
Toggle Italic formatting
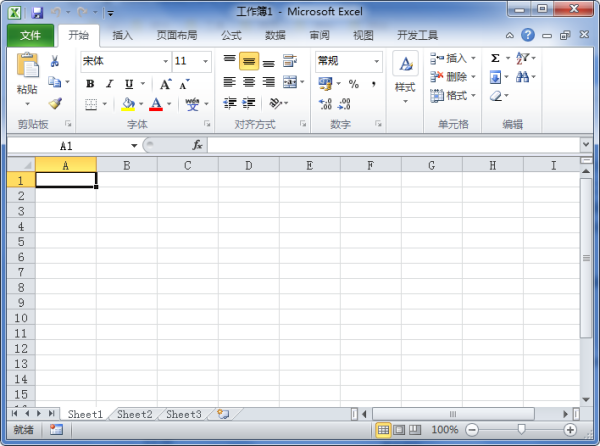110,84
